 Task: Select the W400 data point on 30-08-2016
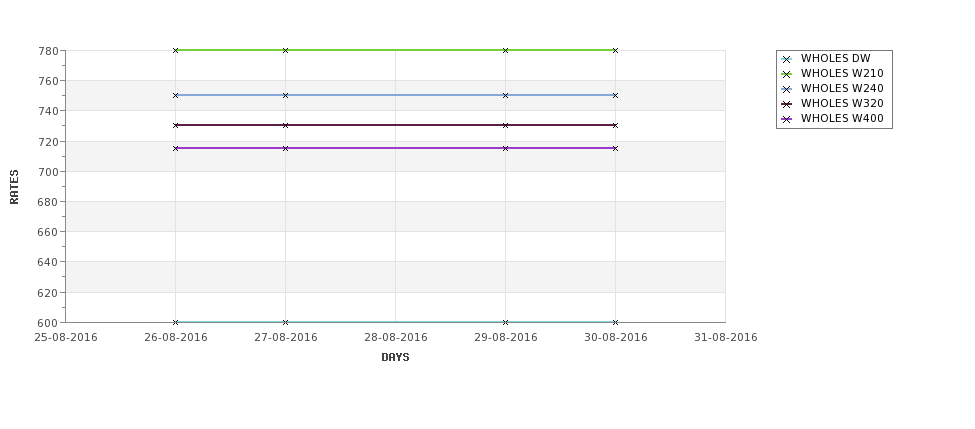pyautogui.click(x=616, y=149)
